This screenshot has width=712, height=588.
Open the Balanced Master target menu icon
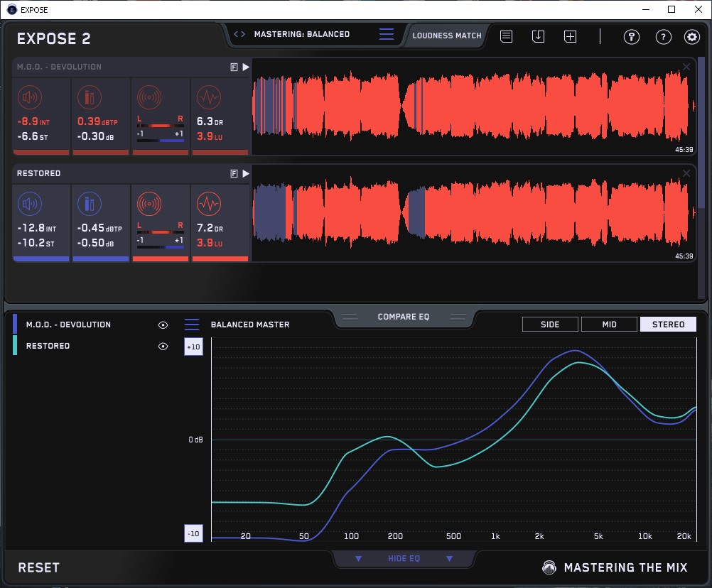click(192, 325)
